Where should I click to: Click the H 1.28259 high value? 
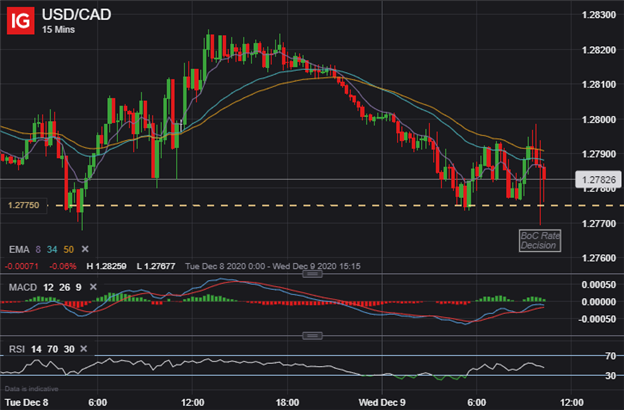click(106, 266)
